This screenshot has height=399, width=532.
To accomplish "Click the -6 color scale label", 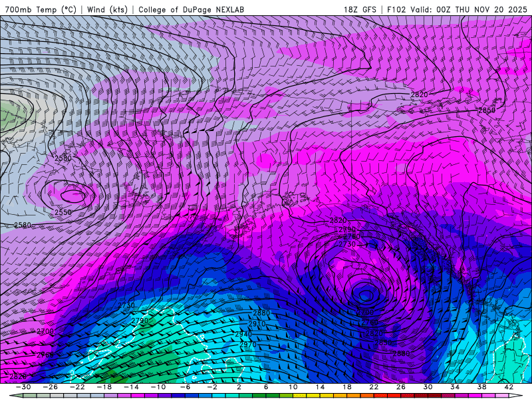I will [186, 387].
